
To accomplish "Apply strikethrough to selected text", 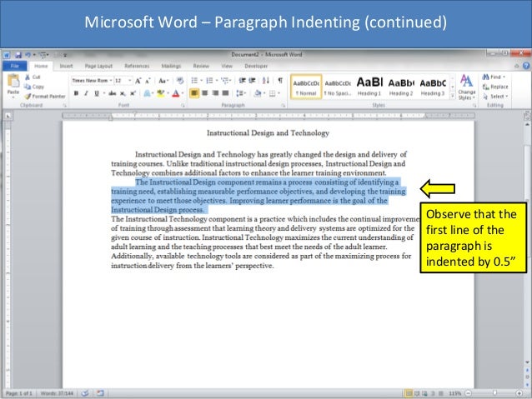I will [113, 93].
